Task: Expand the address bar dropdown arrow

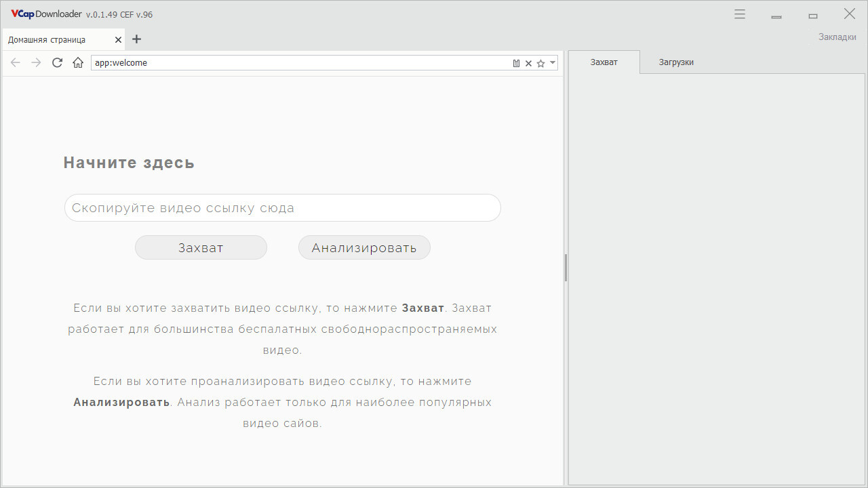Action: pos(553,62)
